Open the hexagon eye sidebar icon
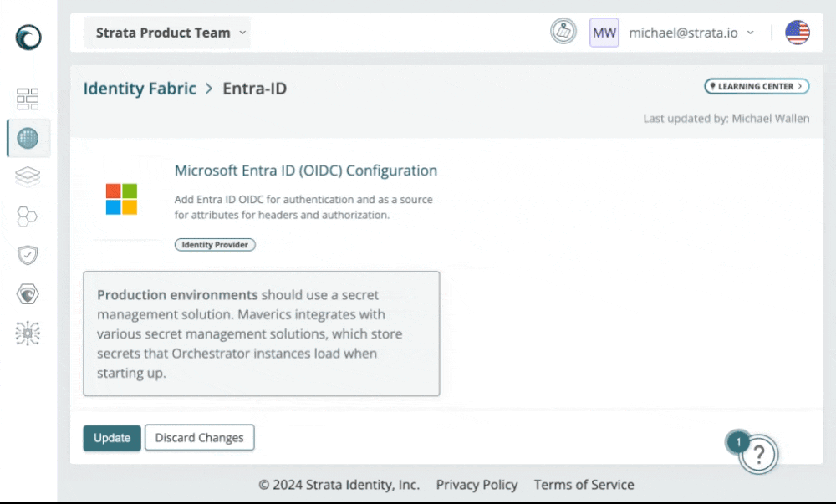 coord(28,294)
